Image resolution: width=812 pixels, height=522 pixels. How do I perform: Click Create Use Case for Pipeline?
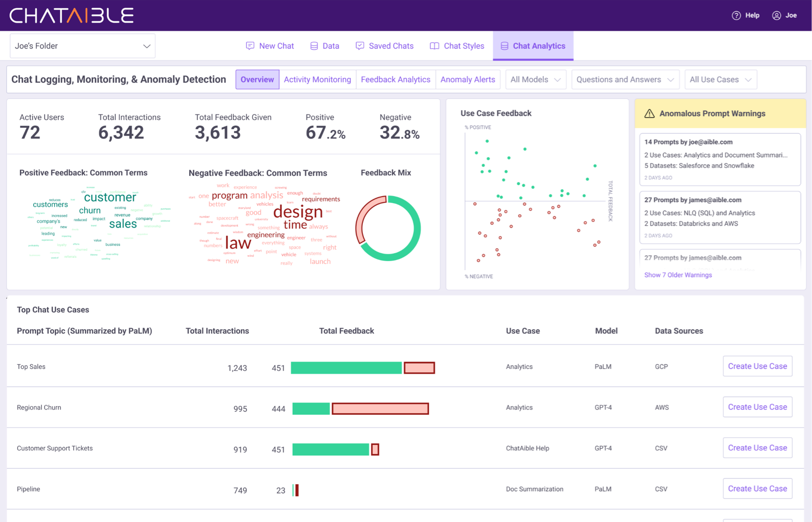click(758, 489)
